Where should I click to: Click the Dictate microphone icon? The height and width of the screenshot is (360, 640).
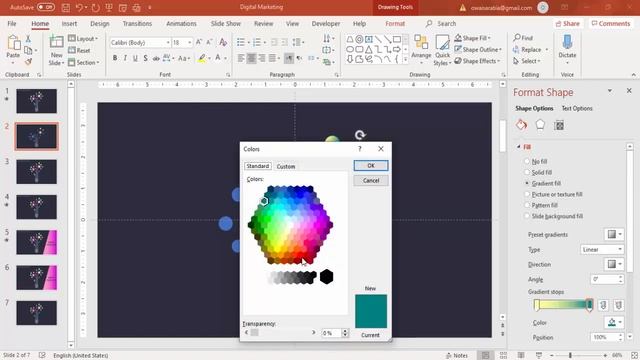tap(567, 42)
